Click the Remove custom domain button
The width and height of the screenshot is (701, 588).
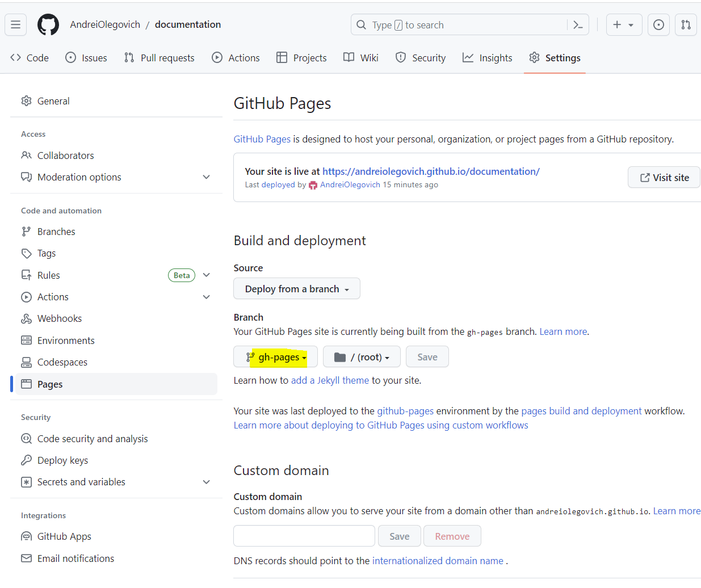452,536
